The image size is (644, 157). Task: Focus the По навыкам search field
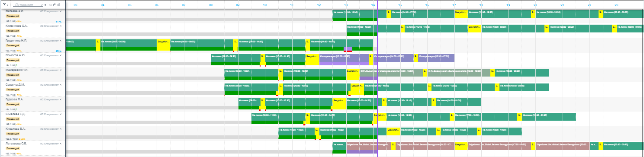tap(28, 4)
